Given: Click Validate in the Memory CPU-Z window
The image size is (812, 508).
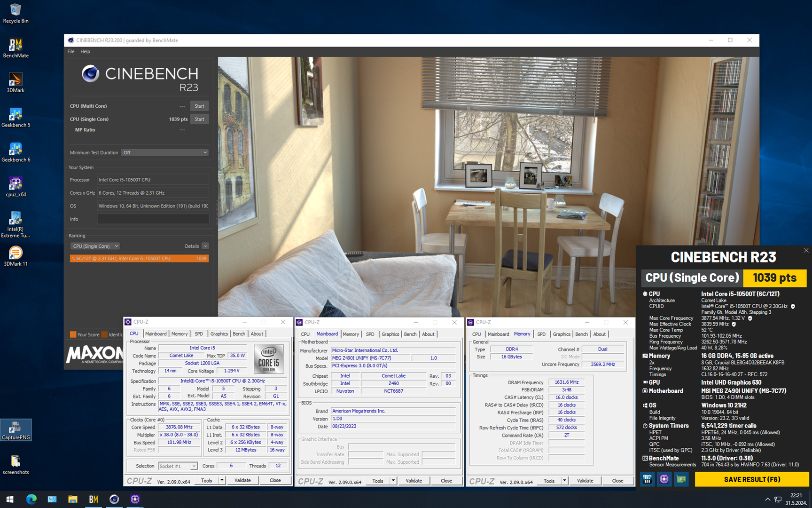Looking at the screenshot, I should (x=585, y=481).
